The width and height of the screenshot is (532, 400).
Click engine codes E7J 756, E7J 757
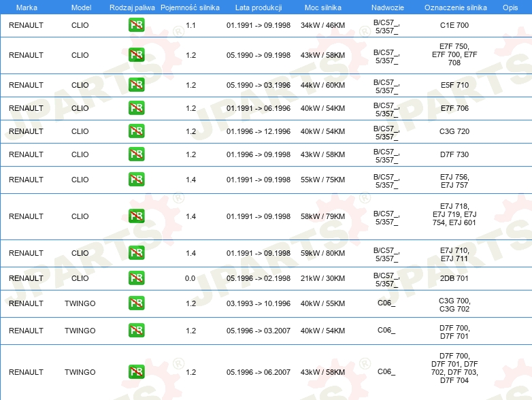click(x=454, y=181)
